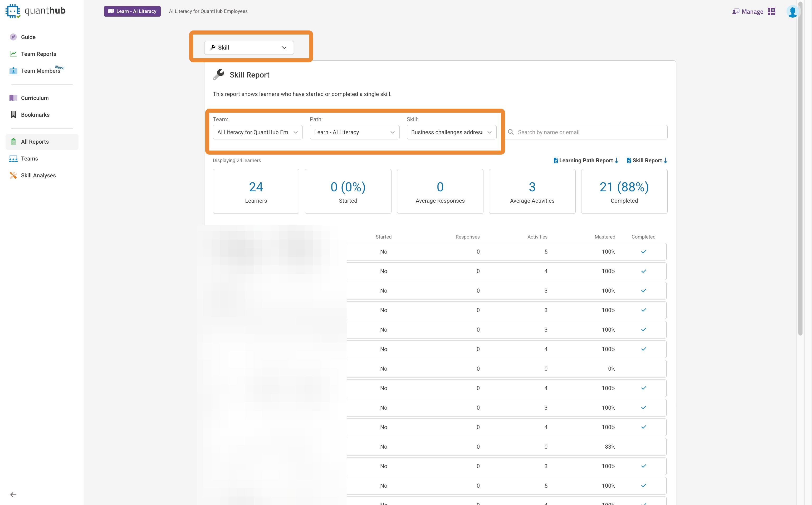Select All Reports in sidebar

pos(35,142)
